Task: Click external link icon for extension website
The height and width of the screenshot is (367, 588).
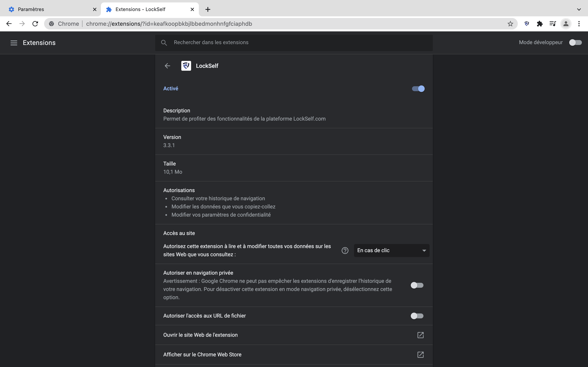Action: (420, 335)
